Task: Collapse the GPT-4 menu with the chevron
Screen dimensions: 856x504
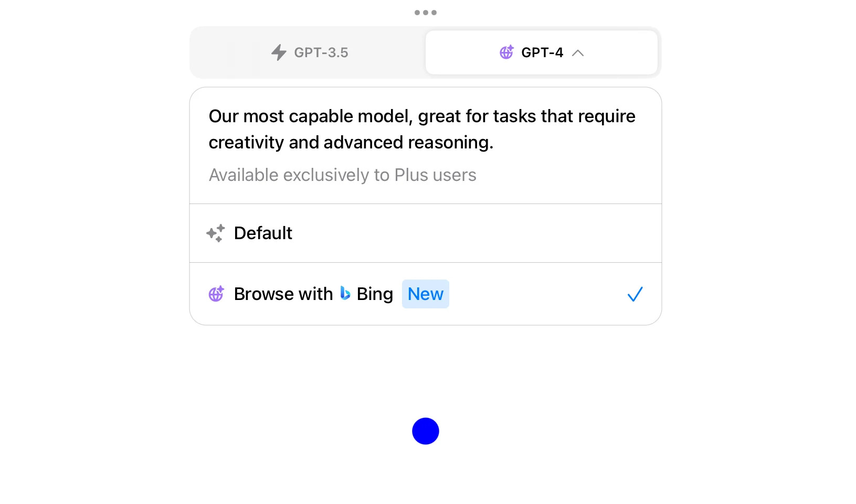Action: pos(578,53)
